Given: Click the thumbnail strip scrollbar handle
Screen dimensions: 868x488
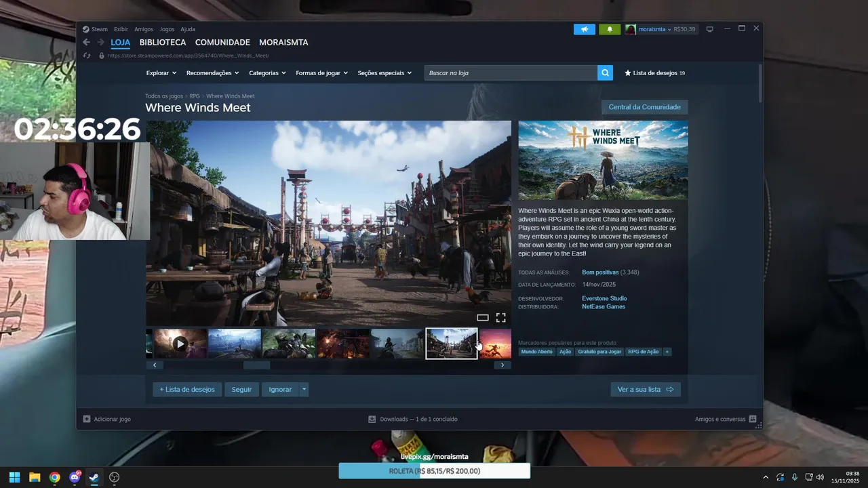Looking at the screenshot, I should tap(256, 365).
